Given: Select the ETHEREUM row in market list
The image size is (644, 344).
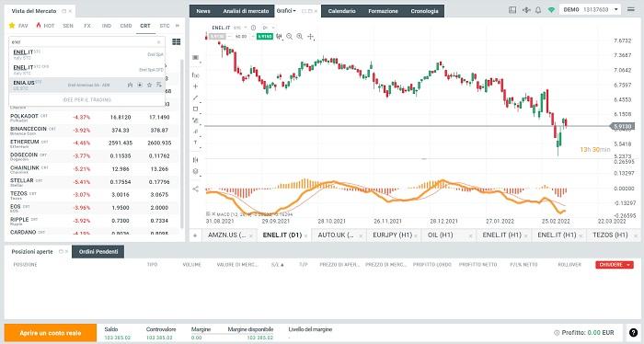Looking at the screenshot, I should pyautogui.click(x=90, y=143).
